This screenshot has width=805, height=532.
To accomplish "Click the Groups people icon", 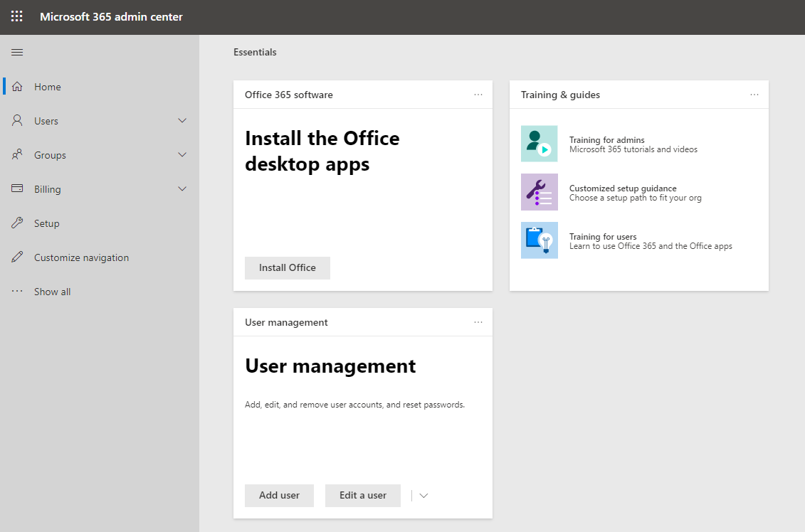I will click(17, 154).
